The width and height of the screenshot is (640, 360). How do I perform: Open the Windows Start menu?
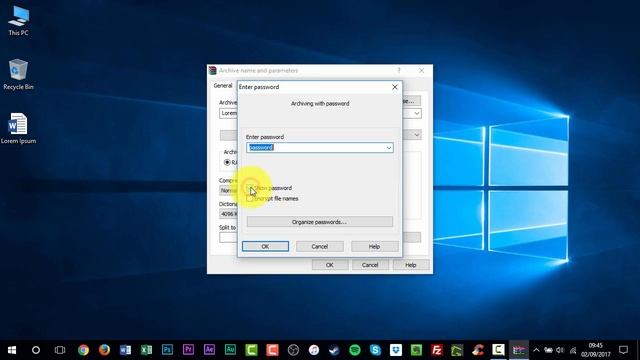pos(12,350)
